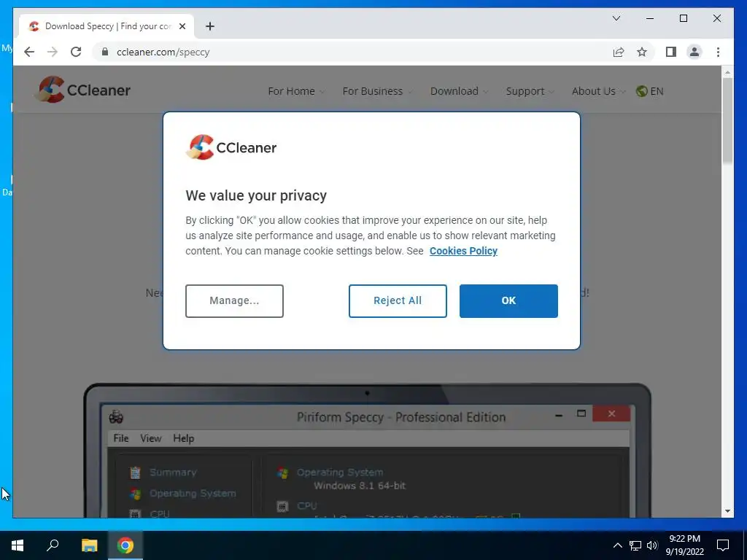The height and width of the screenshot is (560, 747).
Task: Open Windows taskbar search
Action: tap(53, 545)
